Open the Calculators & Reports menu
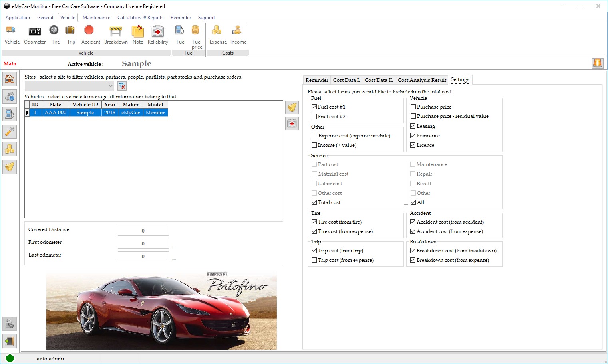The width and height of the screenshot is (608, 364). pos(140,17)
